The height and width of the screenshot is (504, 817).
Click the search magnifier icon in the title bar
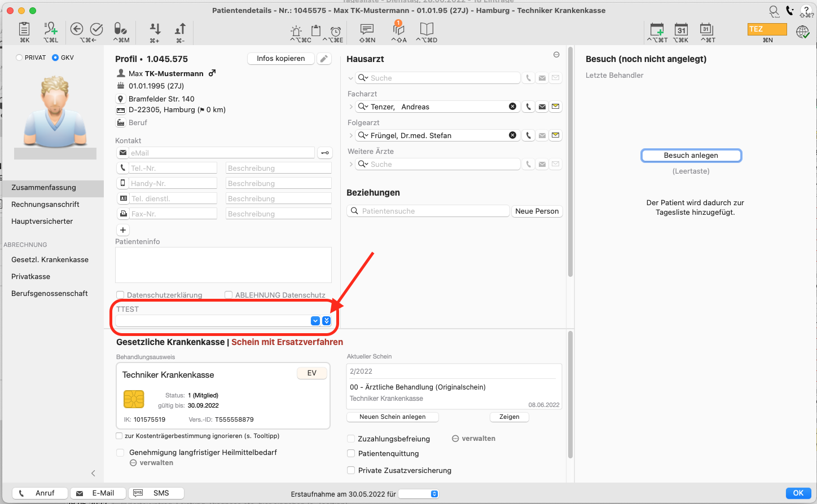(x=774, y=11)
